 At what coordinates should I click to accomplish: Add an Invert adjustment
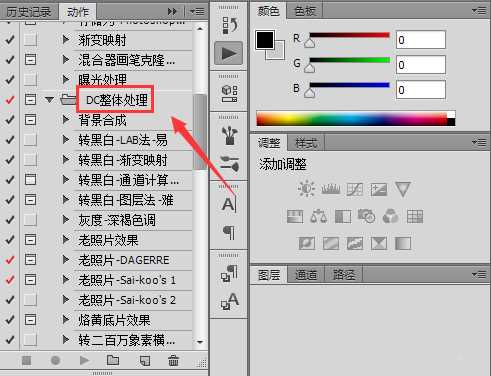pyautogui.click(x=307, y=243)
